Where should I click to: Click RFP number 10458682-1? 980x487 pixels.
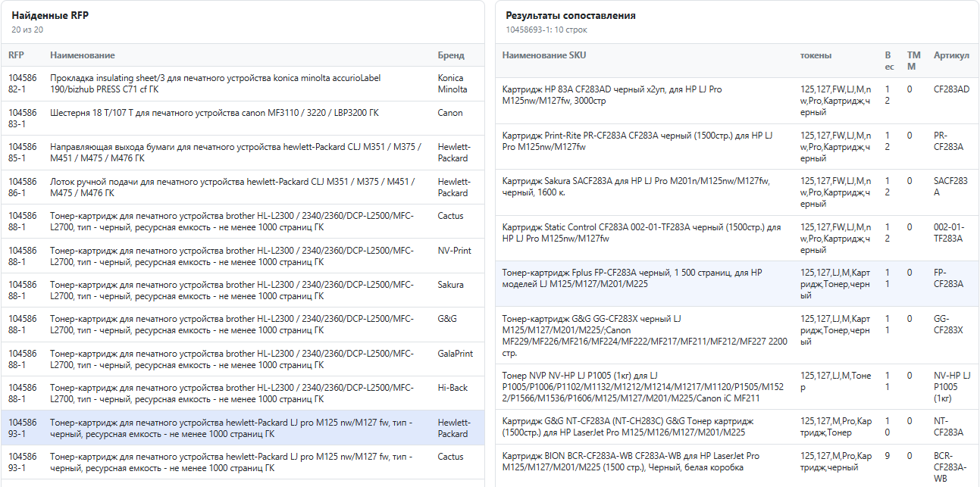[x=23, y=84]
